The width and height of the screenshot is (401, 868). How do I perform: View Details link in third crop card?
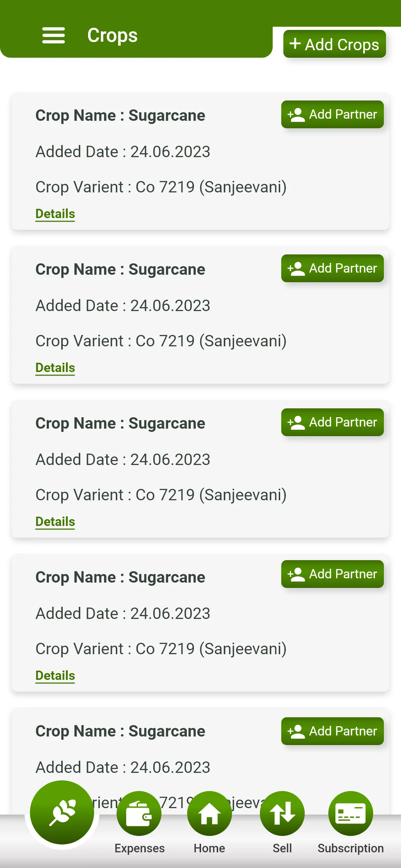pyautogui.click(x=55, y=522)
